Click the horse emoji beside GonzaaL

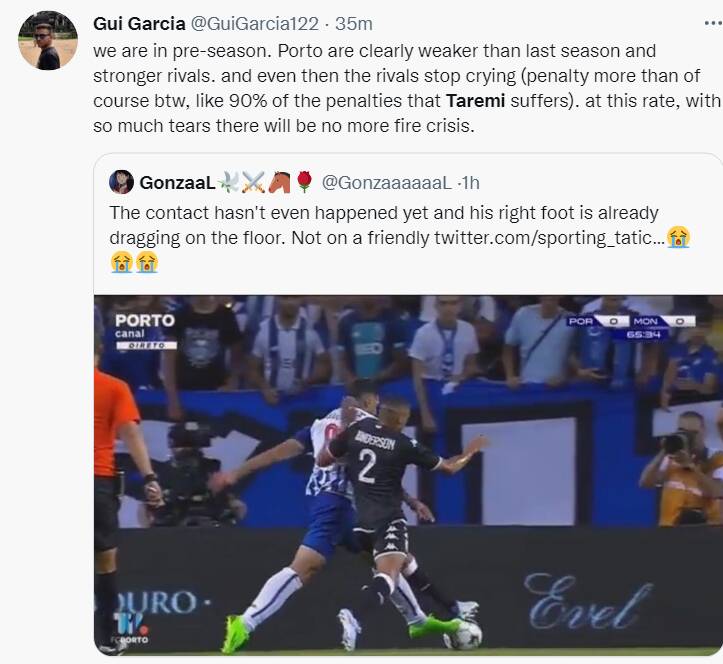click(278, 182)
